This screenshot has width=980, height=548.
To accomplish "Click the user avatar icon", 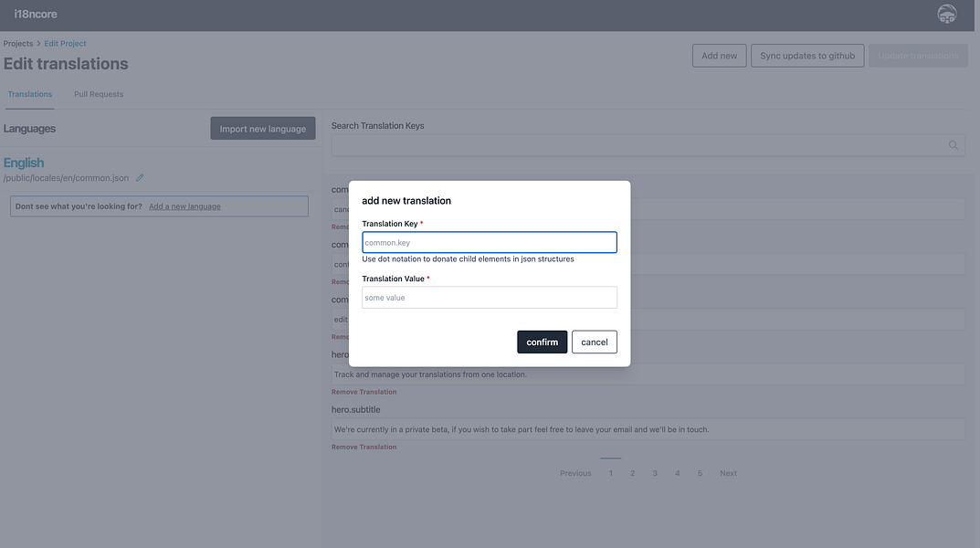I will 947,14.
